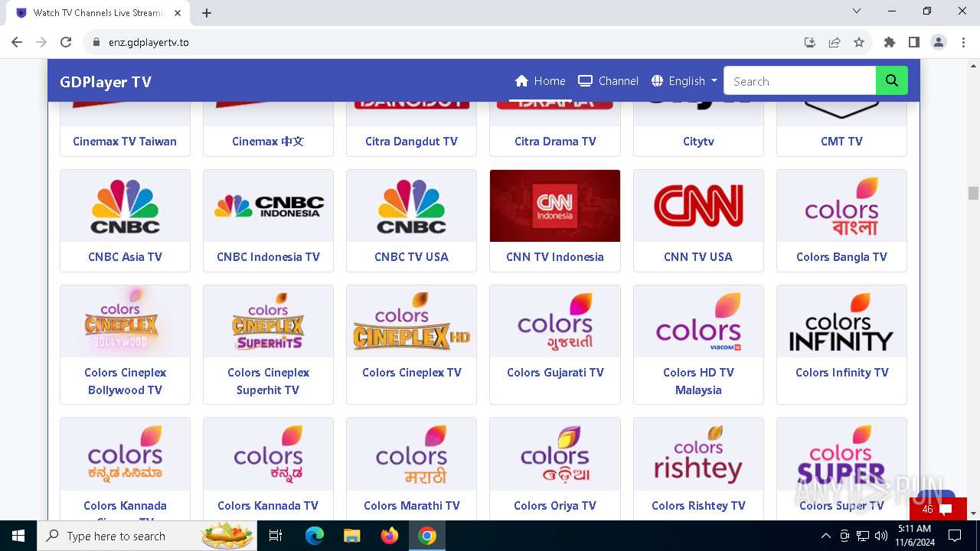
Task: Open the Colors Bangla TV logo thumbnail
Action: [x=841, y=206]
